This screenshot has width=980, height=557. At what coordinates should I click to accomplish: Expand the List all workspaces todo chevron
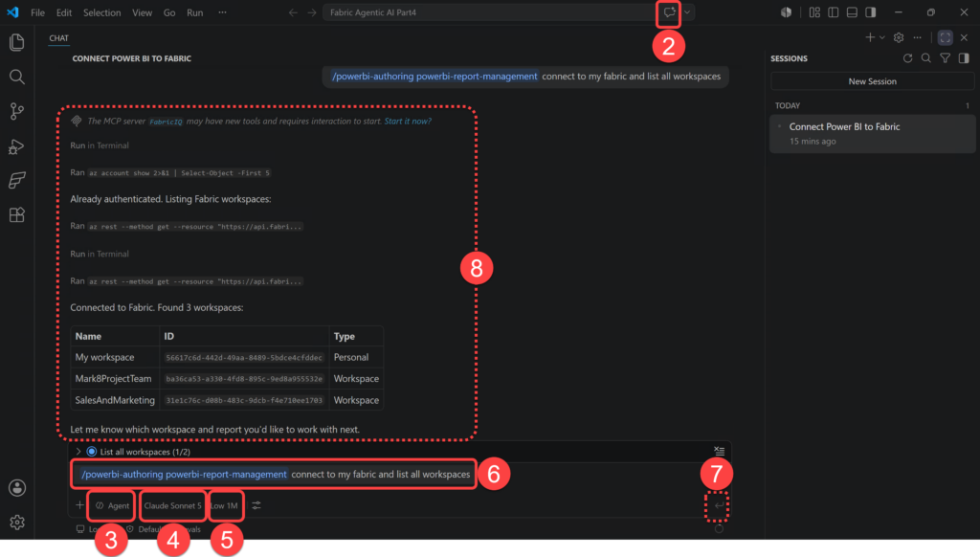pos(78,452)
